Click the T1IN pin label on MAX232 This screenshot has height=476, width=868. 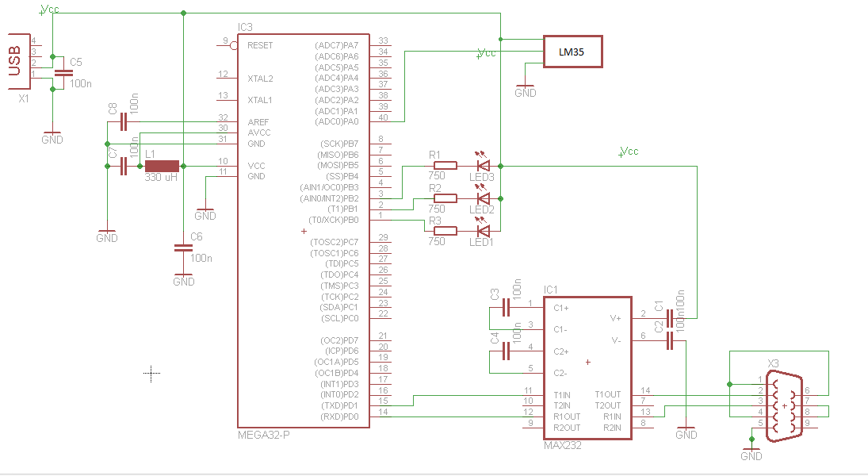[562, 395]
